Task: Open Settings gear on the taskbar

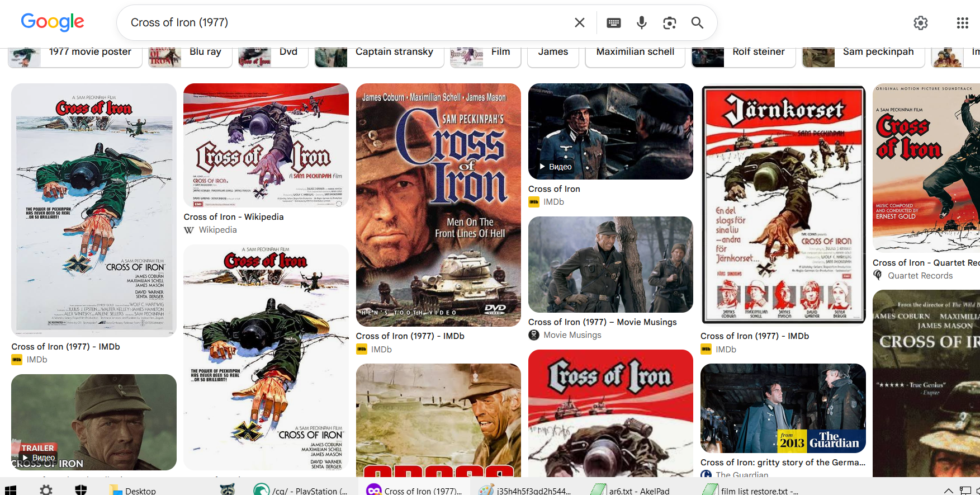Action: pos(46,491)
